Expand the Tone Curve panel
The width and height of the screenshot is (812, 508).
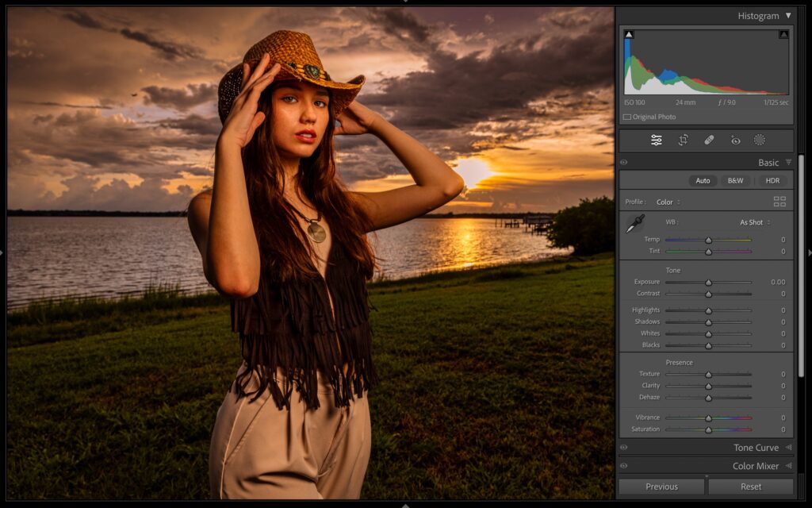[x=787, y=448]
